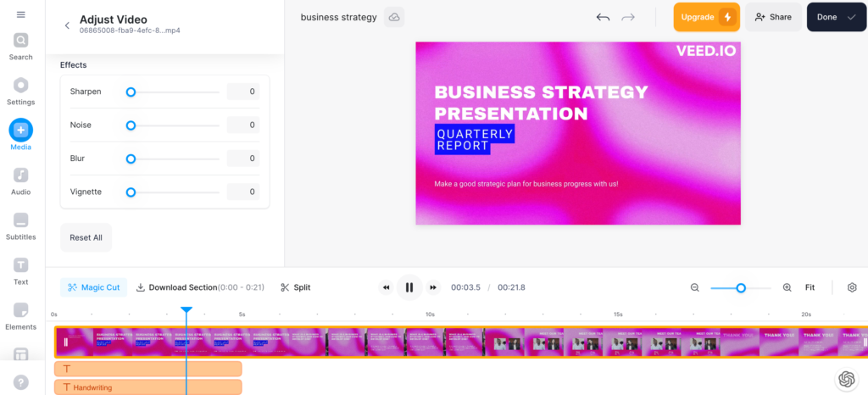Image resolution: width=868 pixels, height=395 pixels.
Task: Select the Text sidebar tool
Action: pos(21,270)
